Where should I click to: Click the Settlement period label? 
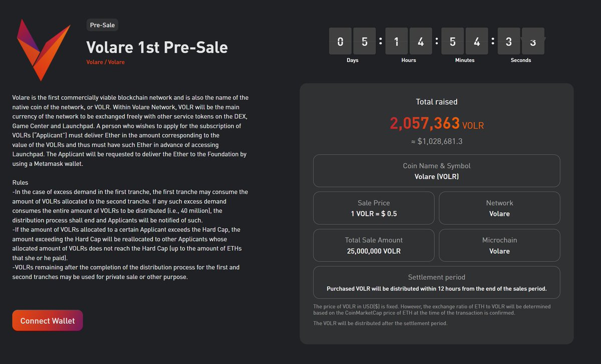click(x=437, y=277)
